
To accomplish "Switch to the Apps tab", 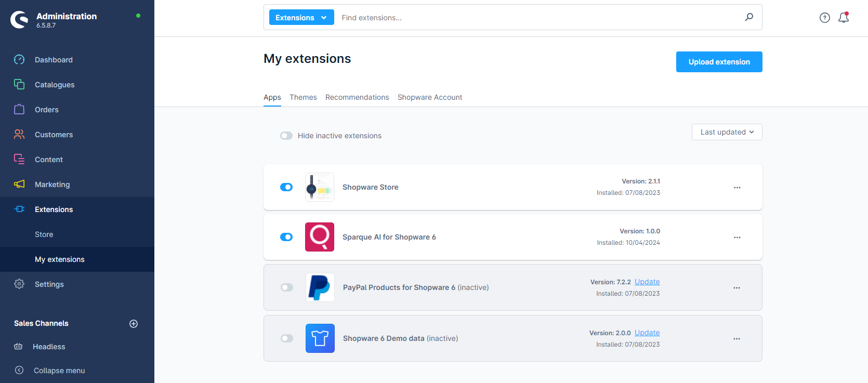I will (272, 97).
